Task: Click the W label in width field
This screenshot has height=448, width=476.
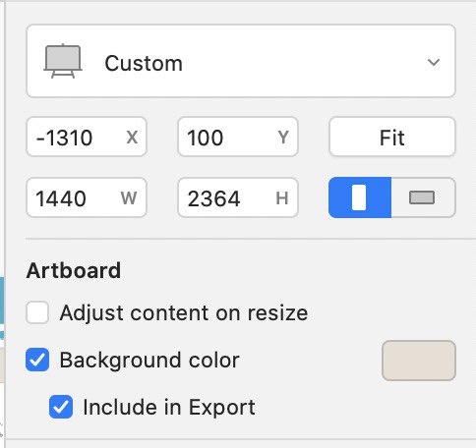Action: click(x=129, y=197)
